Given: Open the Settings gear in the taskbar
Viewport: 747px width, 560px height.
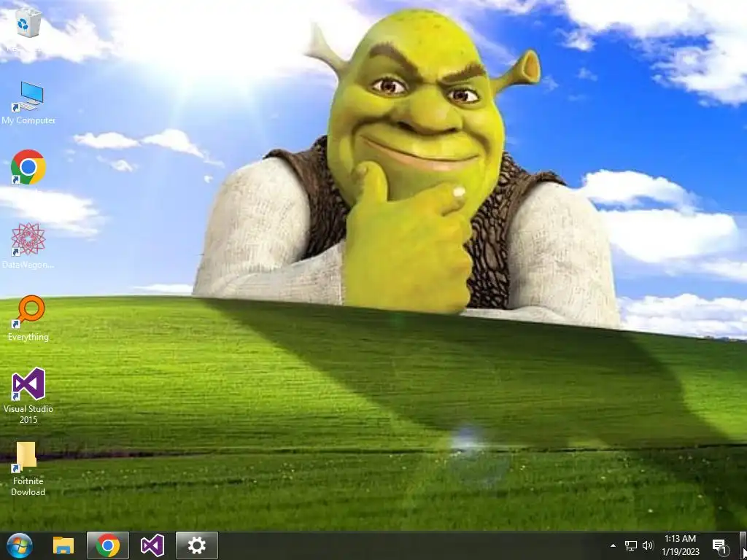Looking at the screenshot, I should [197, 545].
